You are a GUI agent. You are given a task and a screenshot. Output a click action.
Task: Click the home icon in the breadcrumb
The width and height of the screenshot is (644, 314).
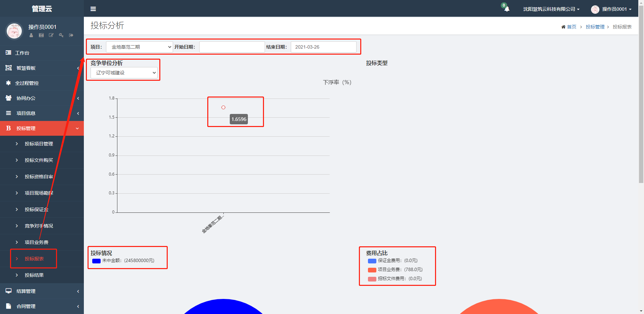[x=563, y=27]
